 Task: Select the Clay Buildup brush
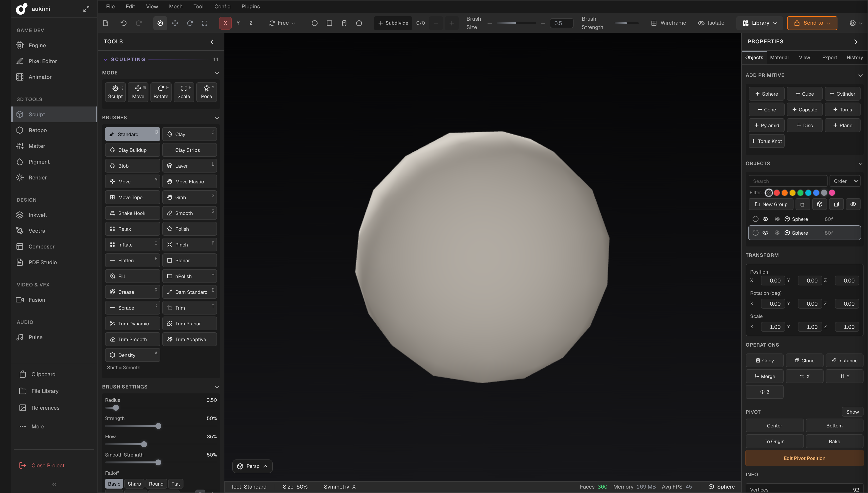tap(132, 150)
